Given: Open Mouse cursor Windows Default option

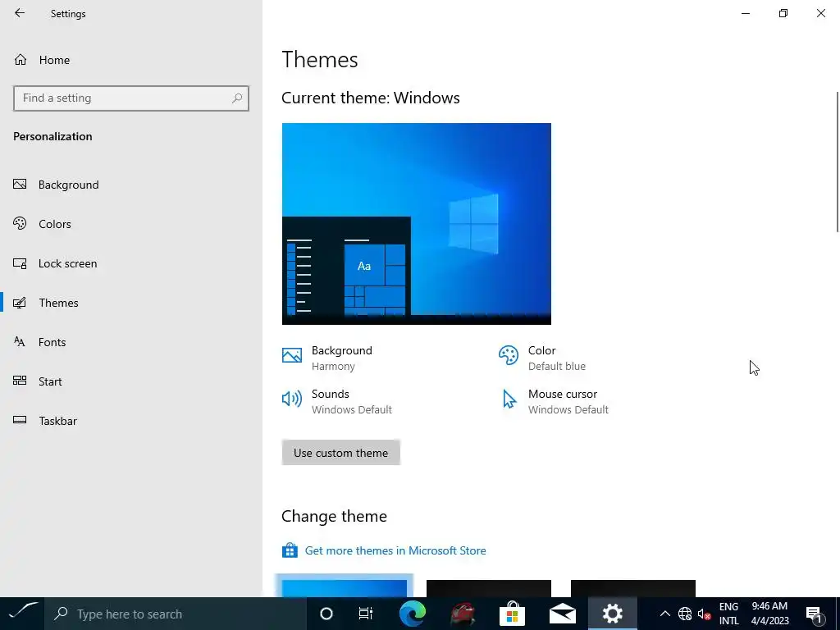Looking at the screenshot, I should (x=555, y=401).
